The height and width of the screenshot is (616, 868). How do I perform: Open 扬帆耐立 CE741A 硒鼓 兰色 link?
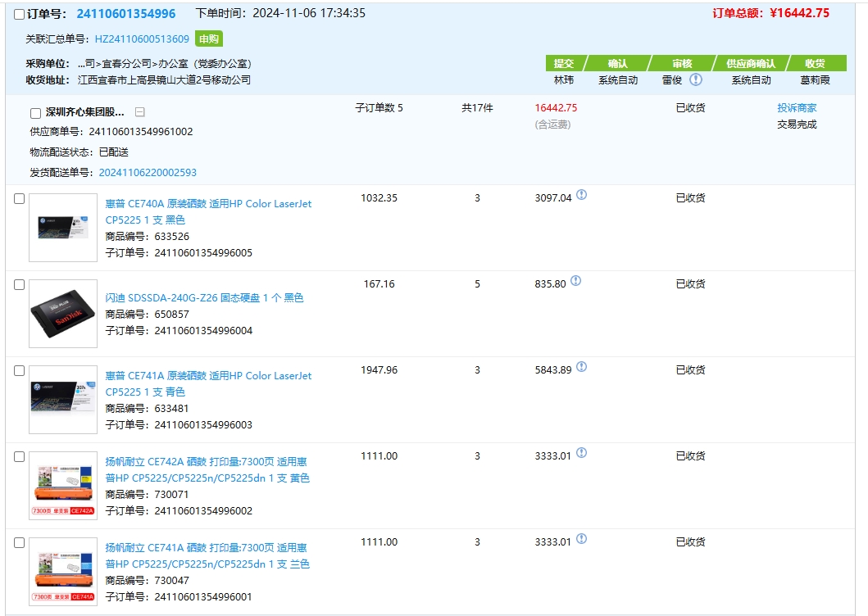[x=207, y=555]
